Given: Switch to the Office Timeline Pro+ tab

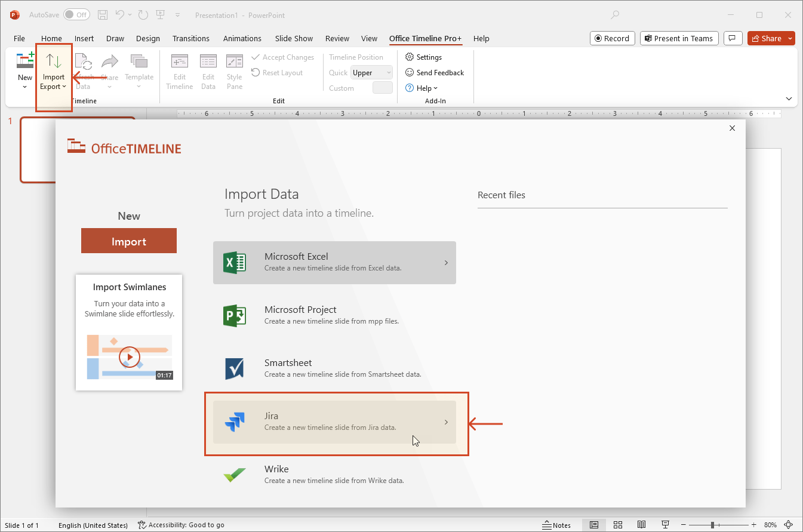Looking at the screenshot, I should point(425,38).
